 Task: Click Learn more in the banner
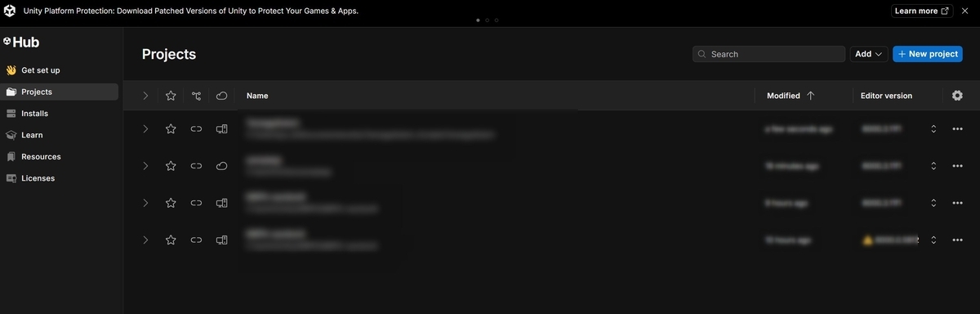click(921, 11)
